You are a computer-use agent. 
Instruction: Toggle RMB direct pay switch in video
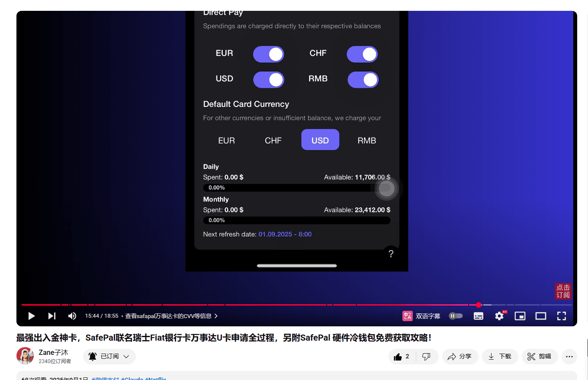pyautogui.click(x=363, y=80)
